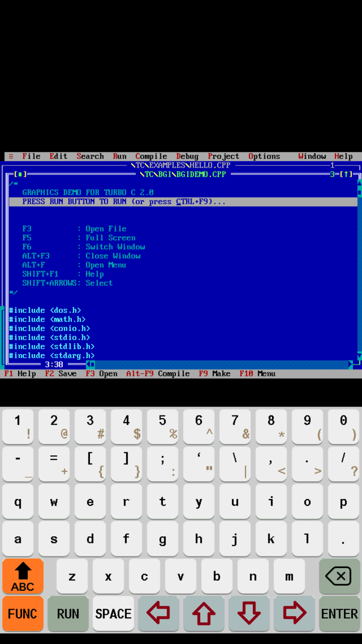Click the horizontal scrollbar right arrow
The height and width of the screenshot is (644, 362).
[350, 364]
